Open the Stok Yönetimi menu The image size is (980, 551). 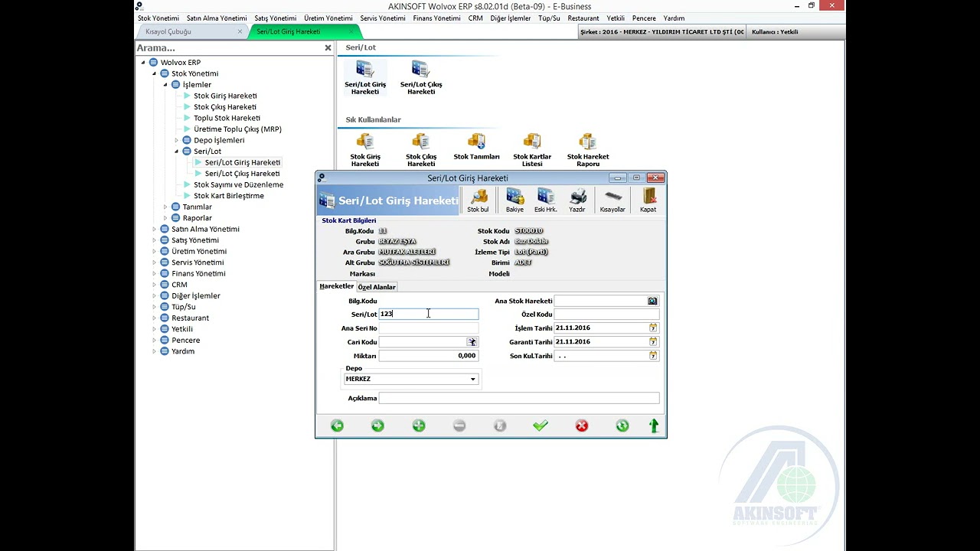(158, 18)
